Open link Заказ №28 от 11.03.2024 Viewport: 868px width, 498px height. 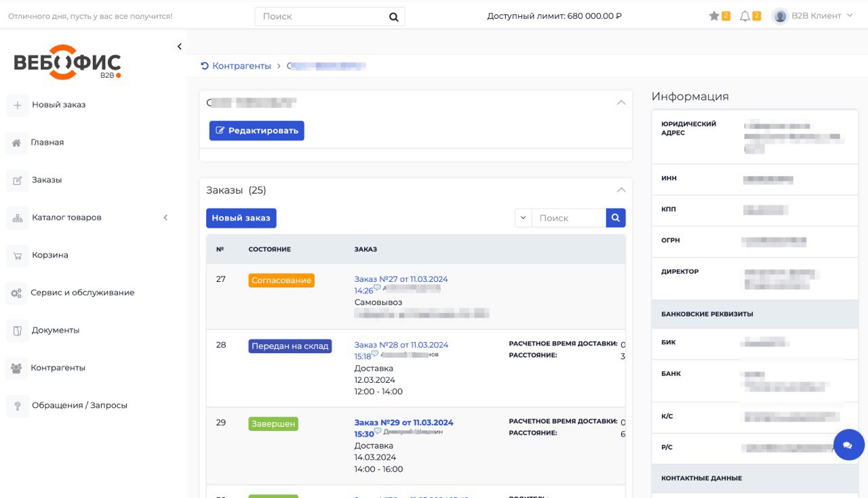coord(401,345)
